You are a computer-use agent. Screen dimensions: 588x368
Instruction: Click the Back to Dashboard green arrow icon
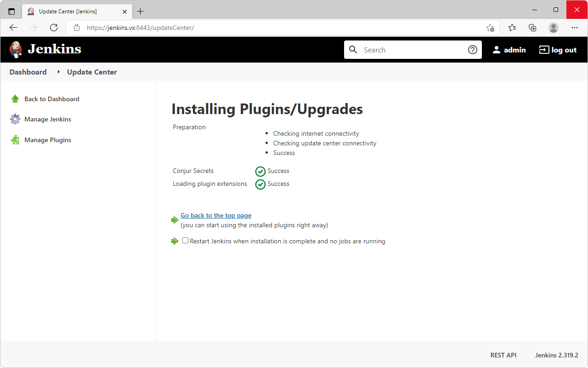click(x=15, y=99)
